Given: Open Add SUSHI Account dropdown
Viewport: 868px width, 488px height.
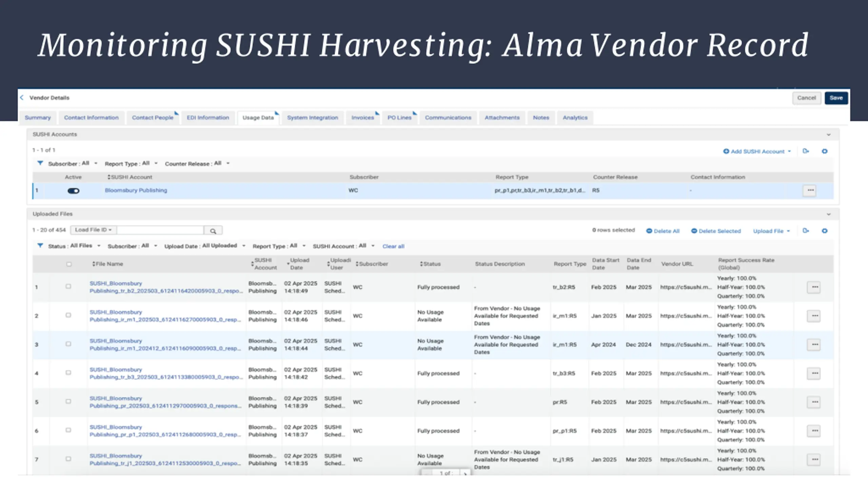Looking at the screenshot, I should [757, 151].
